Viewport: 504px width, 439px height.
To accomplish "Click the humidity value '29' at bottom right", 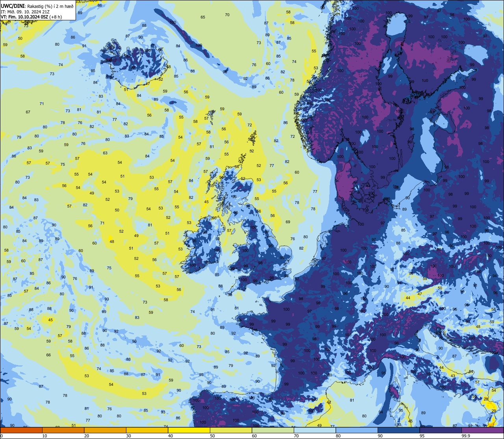I will pyautogui.click(x=494, y=411).
